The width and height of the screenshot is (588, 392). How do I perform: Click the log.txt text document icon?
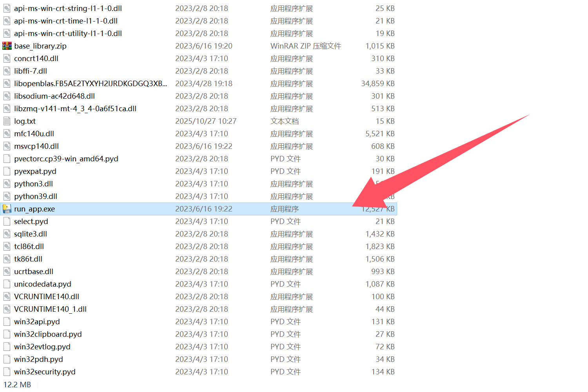(7, 121)
